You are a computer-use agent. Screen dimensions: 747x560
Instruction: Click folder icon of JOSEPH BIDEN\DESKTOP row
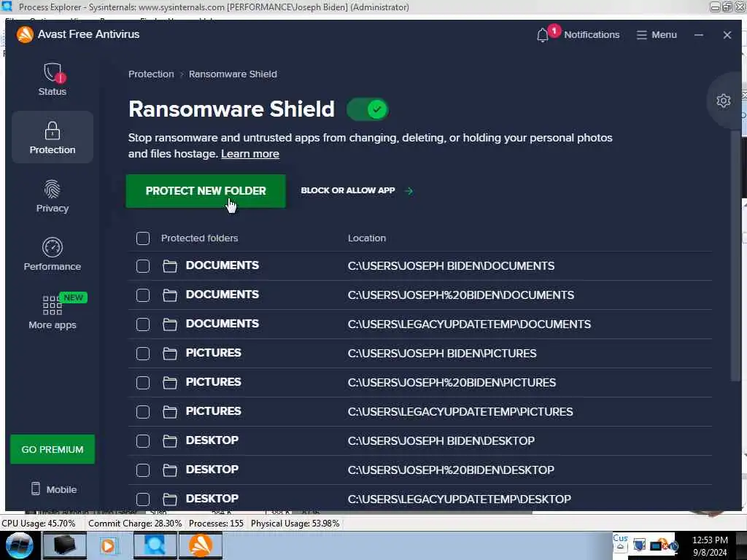click(169, 441)
